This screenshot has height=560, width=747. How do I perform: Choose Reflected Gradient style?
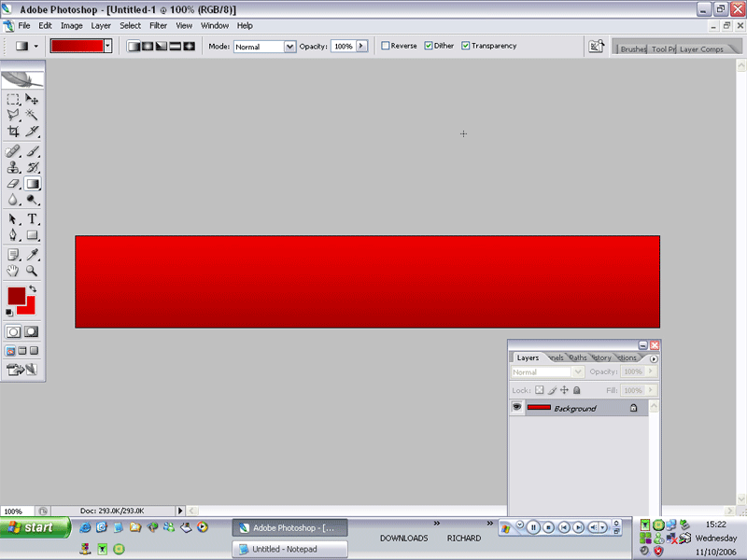pyautogui.click(x=176, y=46)
